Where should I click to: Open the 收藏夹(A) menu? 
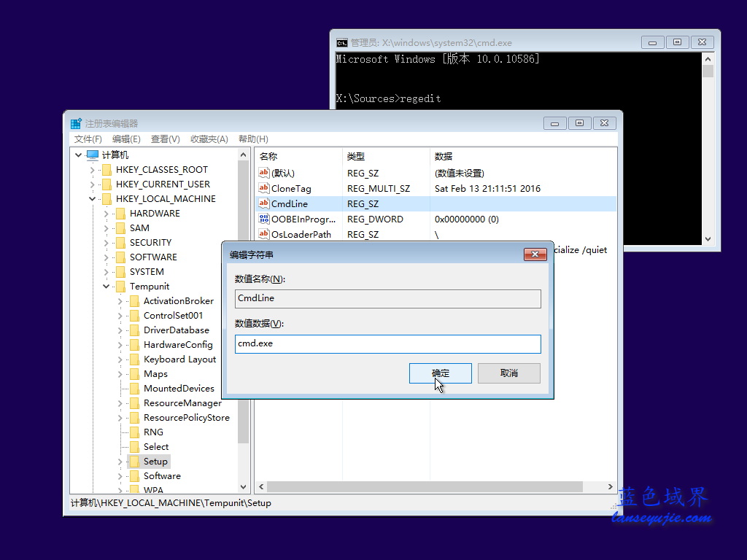tap(209, 139)
